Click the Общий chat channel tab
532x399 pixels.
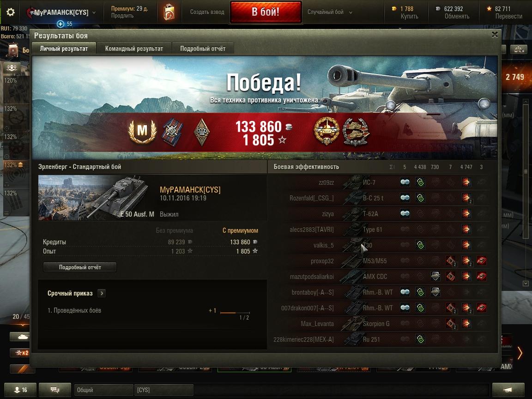pyautogui.click(x=103, y=390)
